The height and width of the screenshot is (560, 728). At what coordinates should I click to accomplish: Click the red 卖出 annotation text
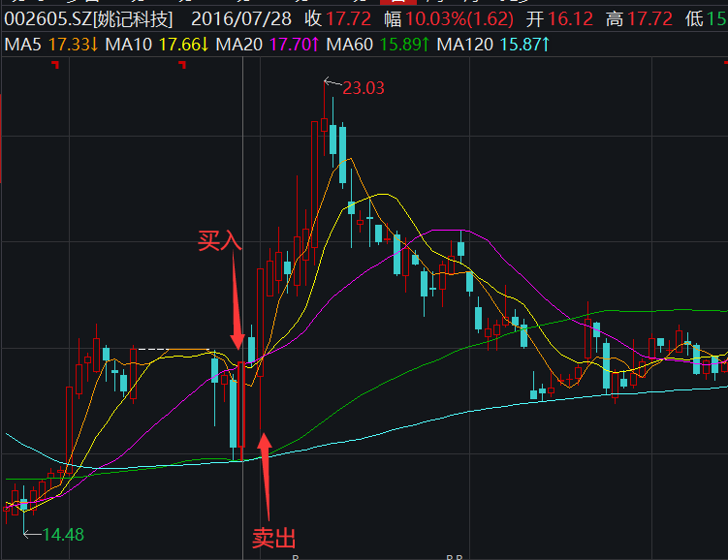click(x=273, y=538)
